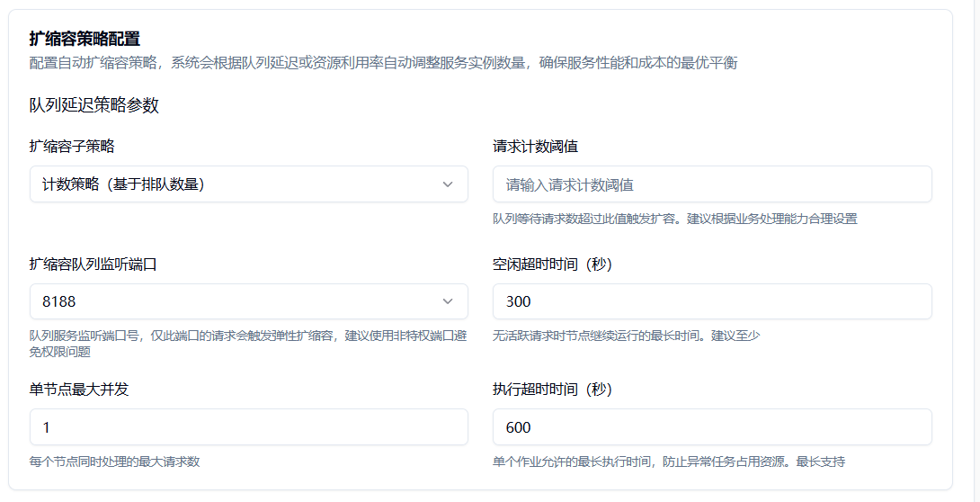Click the hint text below the 600 timeout field
Image resolution: width=980 pixels, height=502 pixels.
pyautogui.click(x=668, y=462)
